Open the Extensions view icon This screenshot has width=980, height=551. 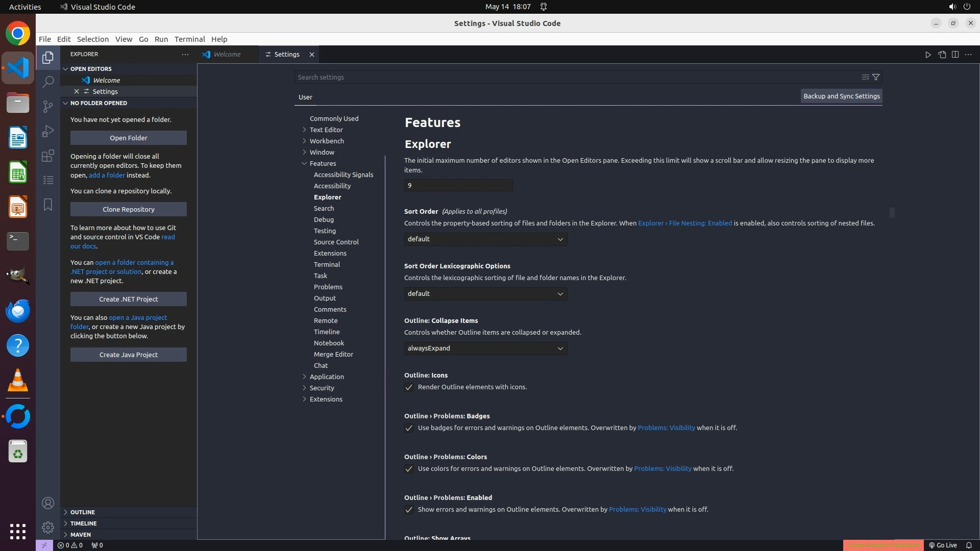48,156
